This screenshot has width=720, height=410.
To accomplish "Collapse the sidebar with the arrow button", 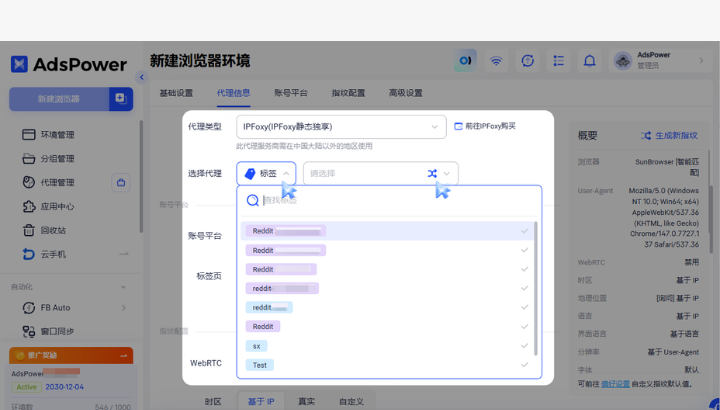I will pos(141,77).
